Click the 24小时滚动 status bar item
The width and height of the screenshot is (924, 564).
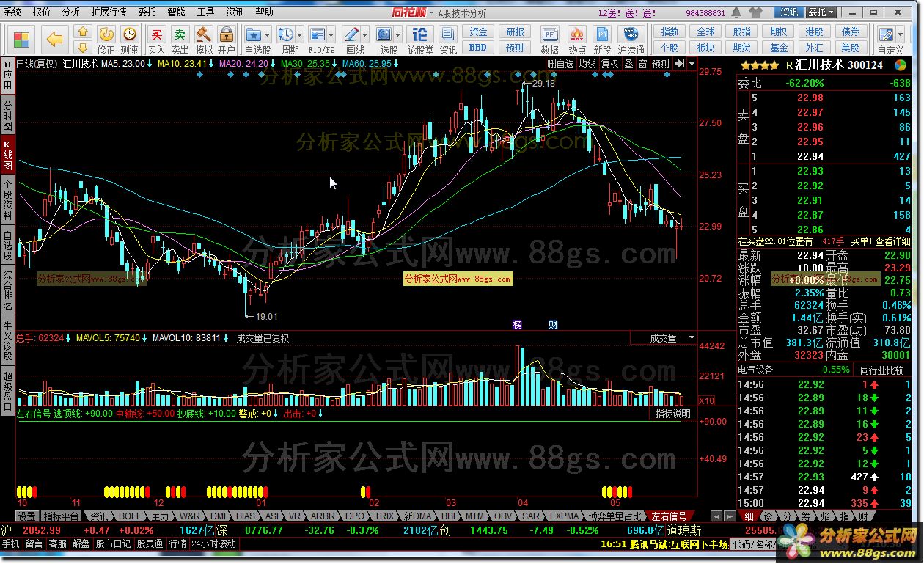click(213, 544)
